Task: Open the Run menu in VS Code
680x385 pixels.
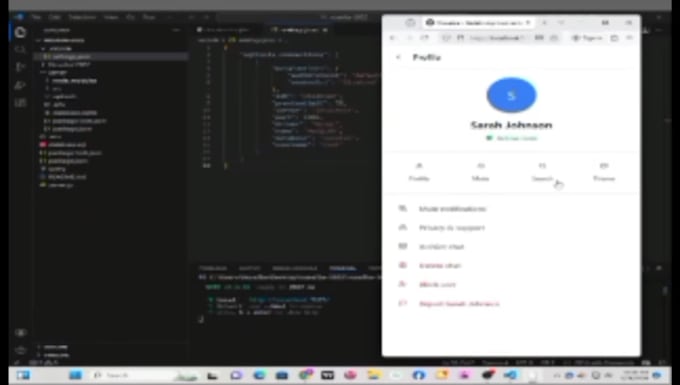Action: coord(149,17)
